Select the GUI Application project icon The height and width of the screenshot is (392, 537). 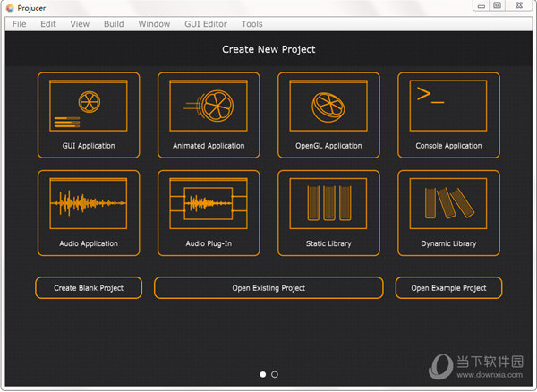(89, 106)
